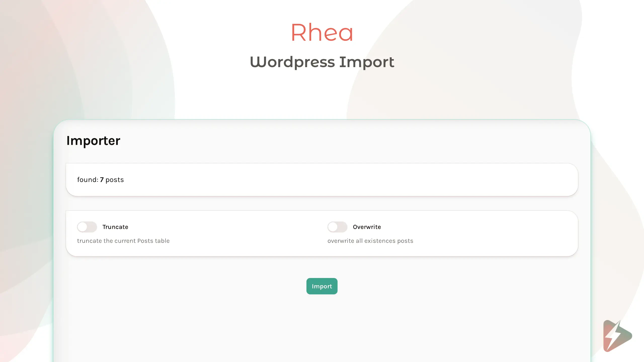Click the white knob of Truncate switch
Screen dimensions: 644x362
[82, 227]
